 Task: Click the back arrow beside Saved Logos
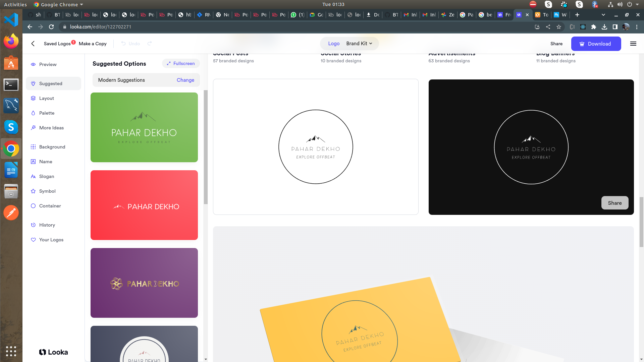[33, 44]
